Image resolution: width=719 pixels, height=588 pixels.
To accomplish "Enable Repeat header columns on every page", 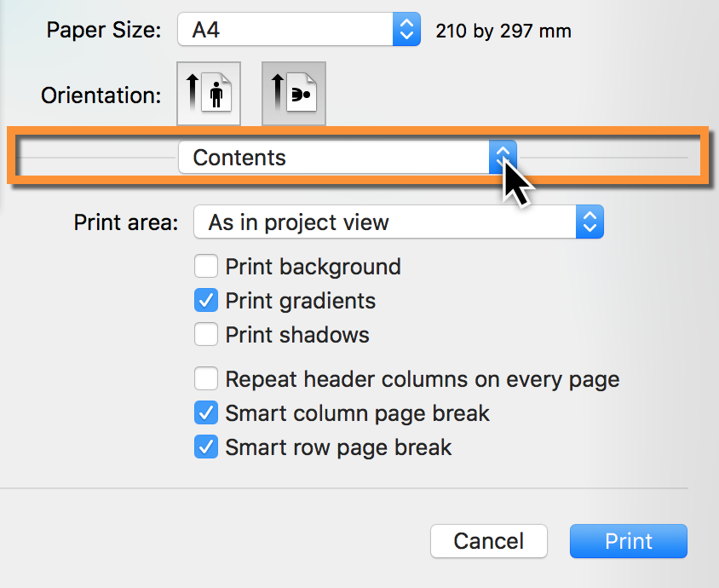I will 206,378.
